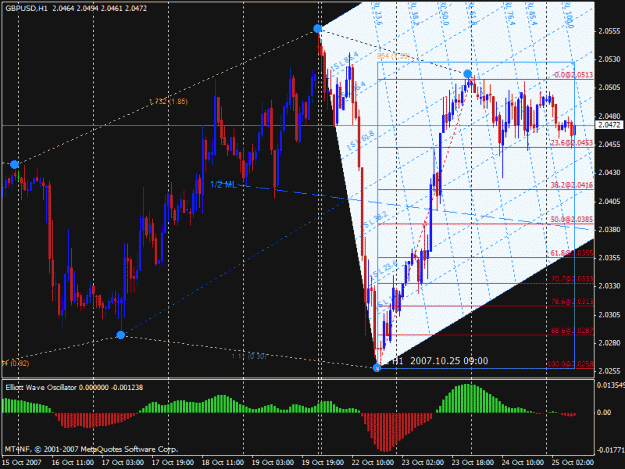
Task: Select the 0.0@2.0513 Fibonacci level label
Action: [574, 75]
